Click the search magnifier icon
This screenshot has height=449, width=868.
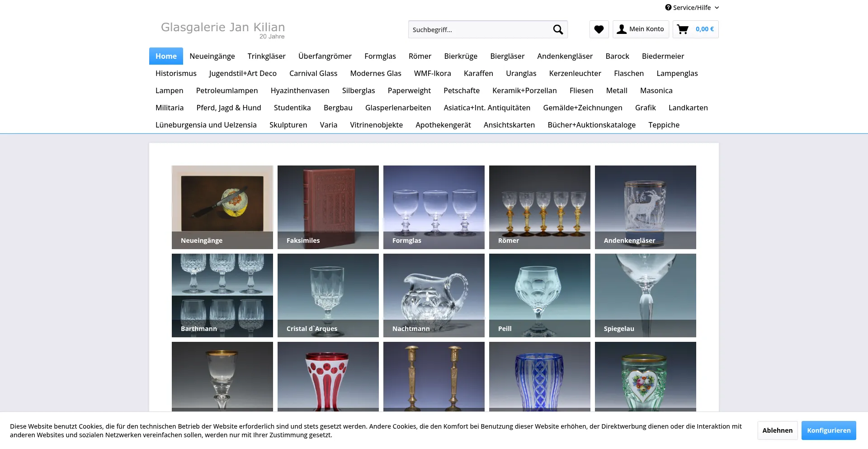click(x=558, y=29)
